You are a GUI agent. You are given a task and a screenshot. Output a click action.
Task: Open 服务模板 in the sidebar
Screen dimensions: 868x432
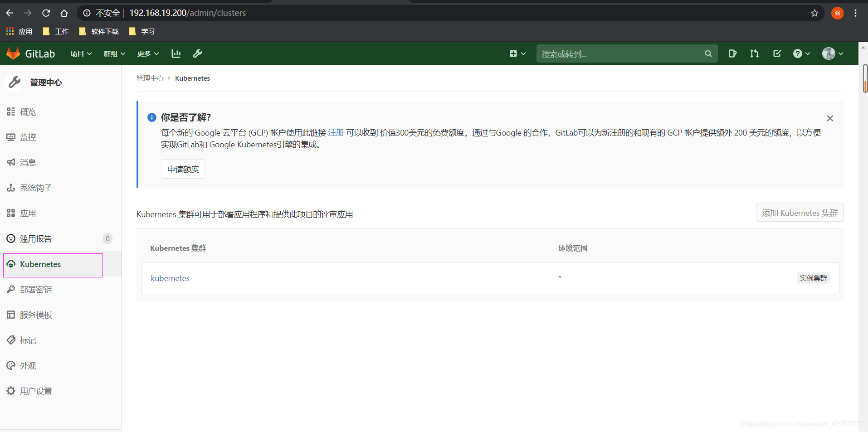pos(36,315)
